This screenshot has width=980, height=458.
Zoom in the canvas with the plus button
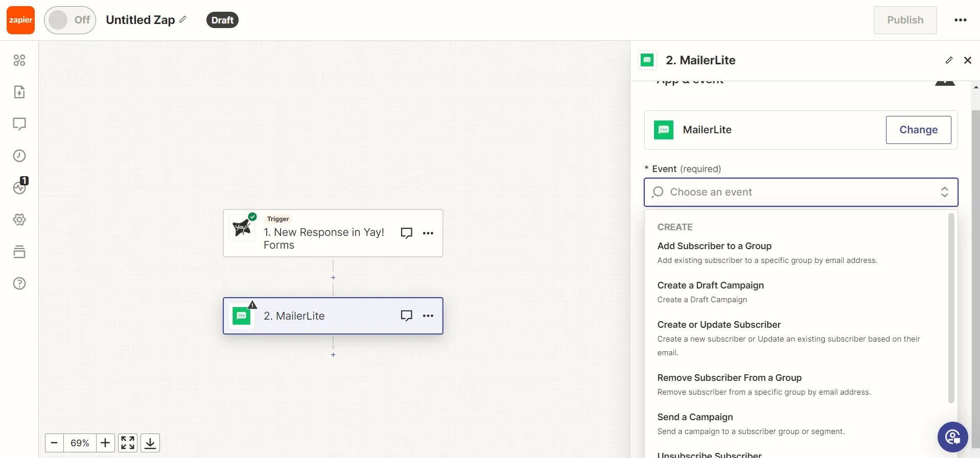105,443
